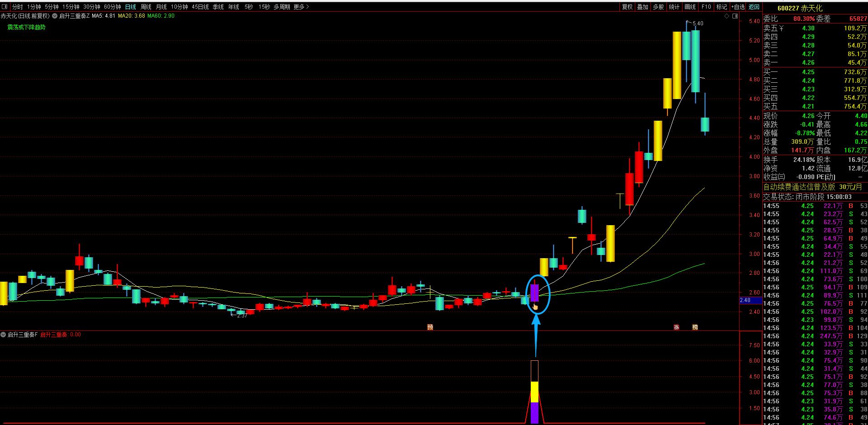868x425 pixels.
Task: Click the 标记 mark button
Action: click(x=722, y=7)
